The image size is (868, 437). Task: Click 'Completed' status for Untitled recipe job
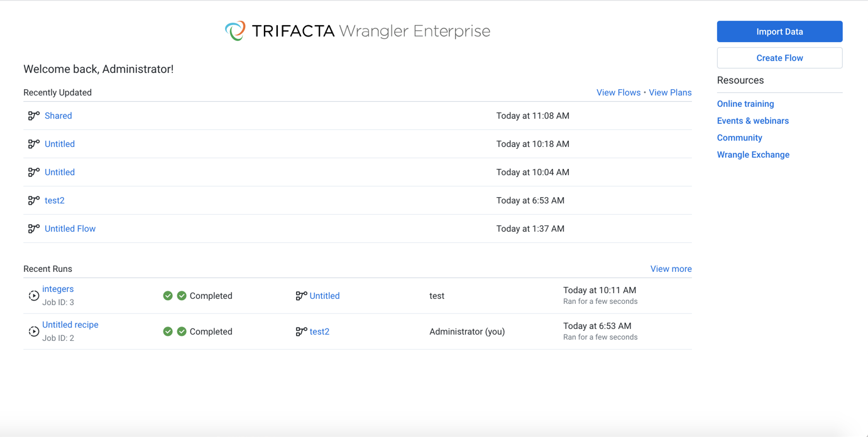[211, 332]
